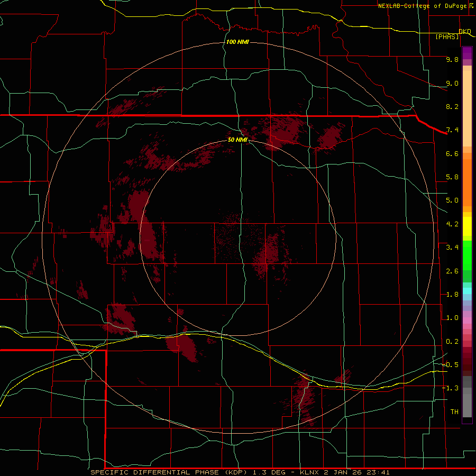Select the 1.0 value on the color scale
Screen dimensions: 476x476
[x=452, y=318]
